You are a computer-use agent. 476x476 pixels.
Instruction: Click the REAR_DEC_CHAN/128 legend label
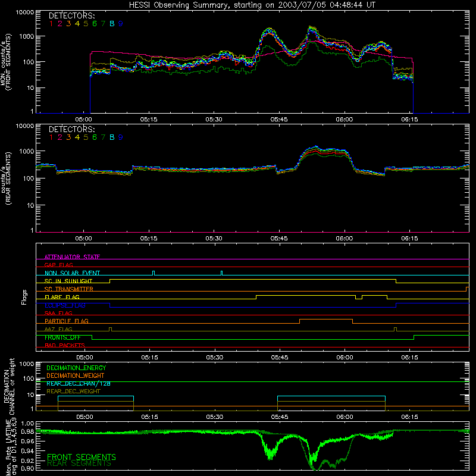click(79, 383)
